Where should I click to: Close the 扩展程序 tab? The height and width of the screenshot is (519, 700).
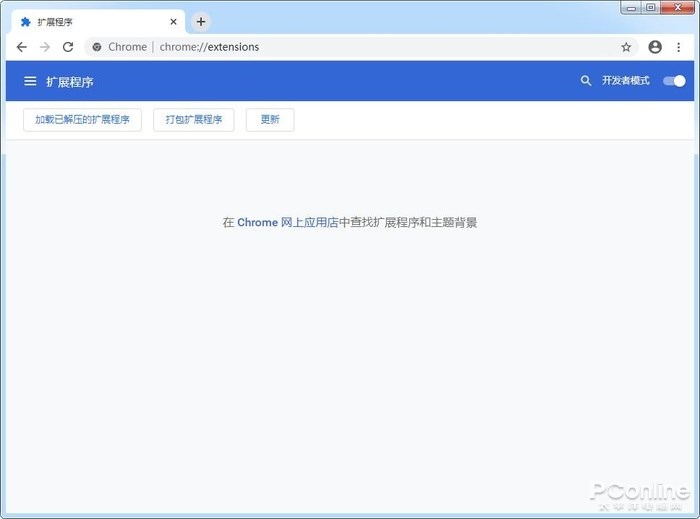174,22
